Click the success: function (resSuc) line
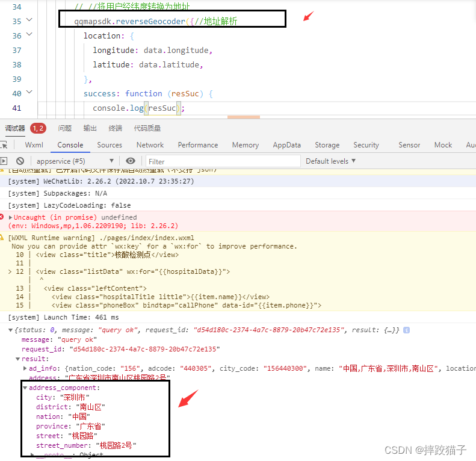This screenshot has width=476, height=461. click(148, 93)
